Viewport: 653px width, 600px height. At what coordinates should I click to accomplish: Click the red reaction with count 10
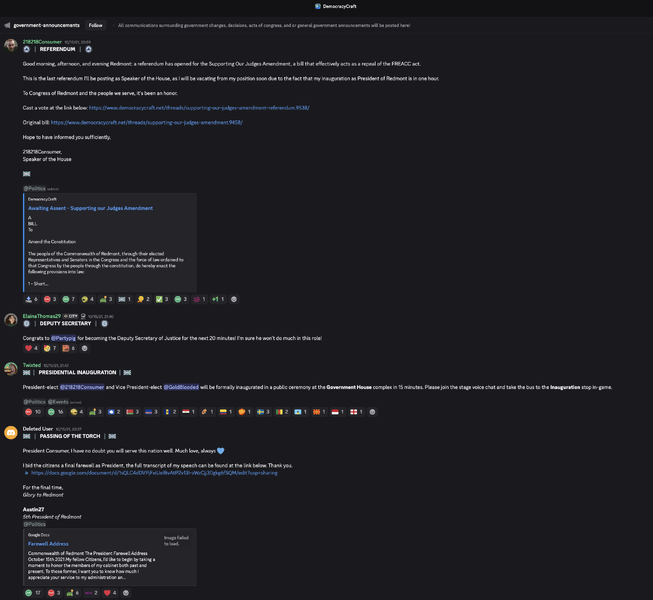pyautogui.click(x=33, y=412)
